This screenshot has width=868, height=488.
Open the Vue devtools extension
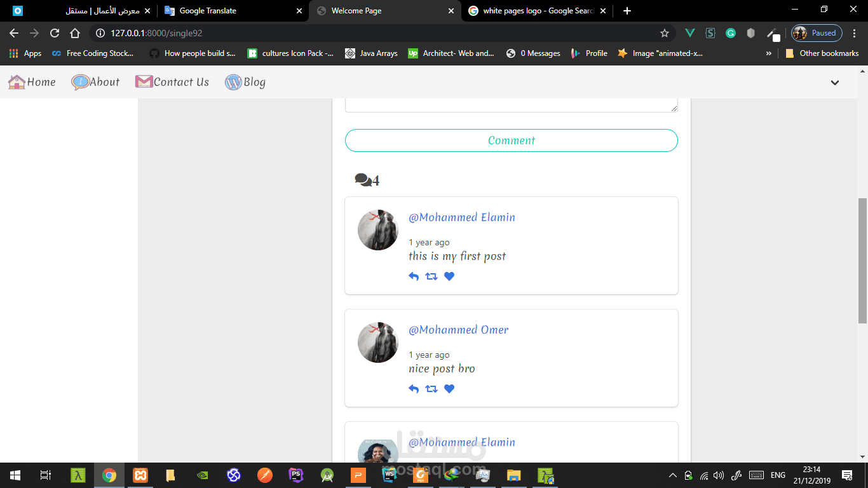(690, 33)
